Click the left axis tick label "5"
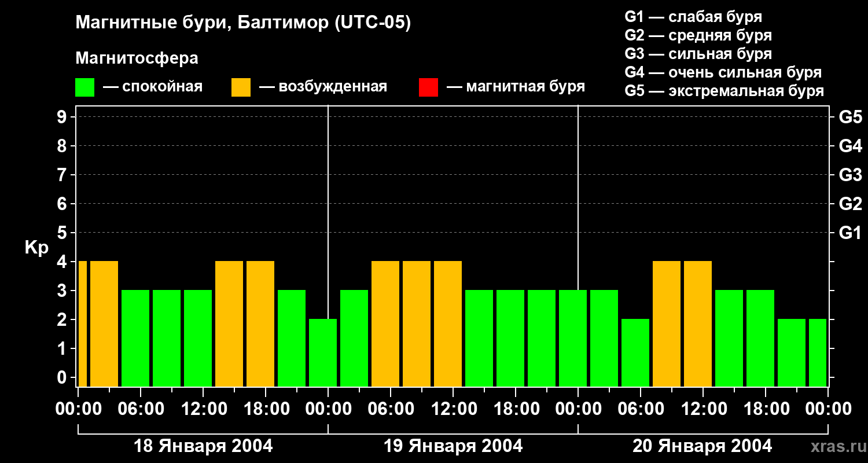 62,233
